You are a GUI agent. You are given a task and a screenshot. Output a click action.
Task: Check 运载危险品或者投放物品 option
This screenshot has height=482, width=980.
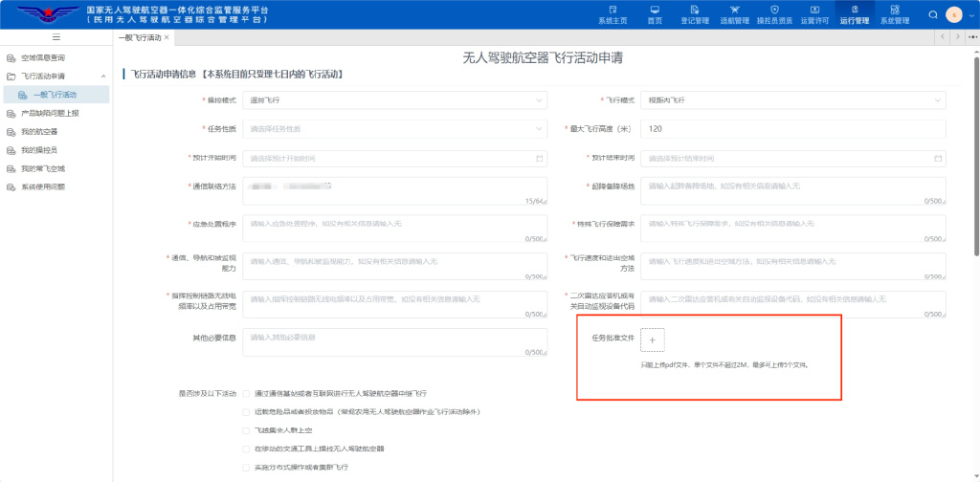[x=246, y=412]
